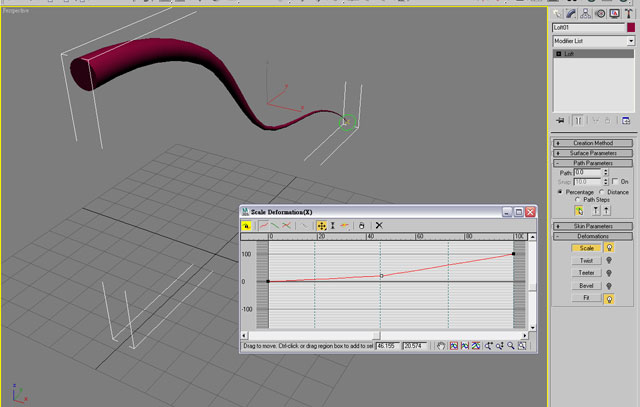
Task: Click the Scale deformation button
Action: pyautogui.click(x=587, y=248)
